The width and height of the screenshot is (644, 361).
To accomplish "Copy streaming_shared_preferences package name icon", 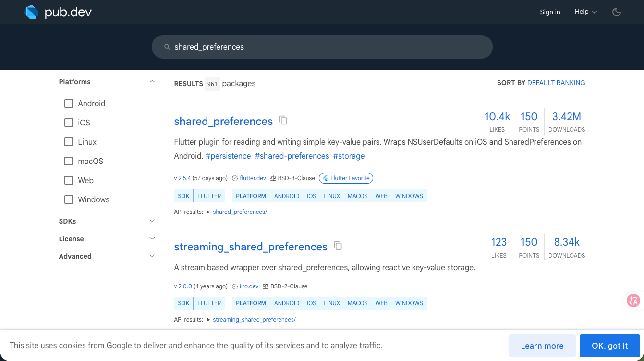I will pos(338,246).
